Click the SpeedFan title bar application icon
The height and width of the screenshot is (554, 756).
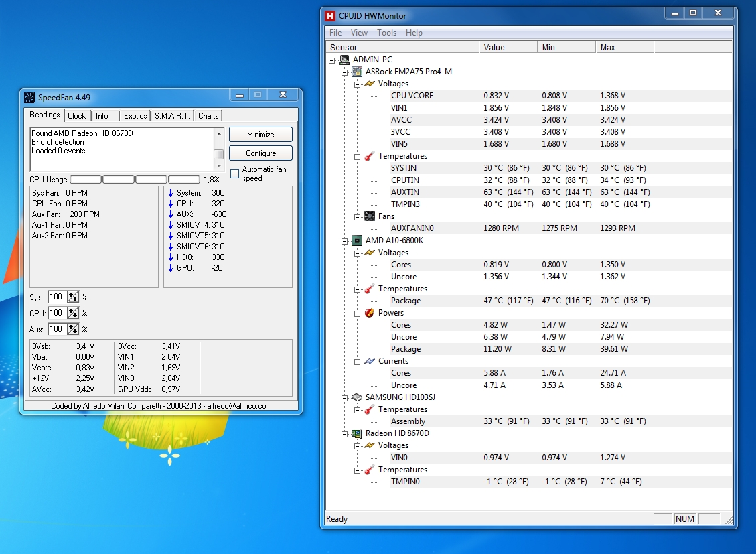click(29, 98)
